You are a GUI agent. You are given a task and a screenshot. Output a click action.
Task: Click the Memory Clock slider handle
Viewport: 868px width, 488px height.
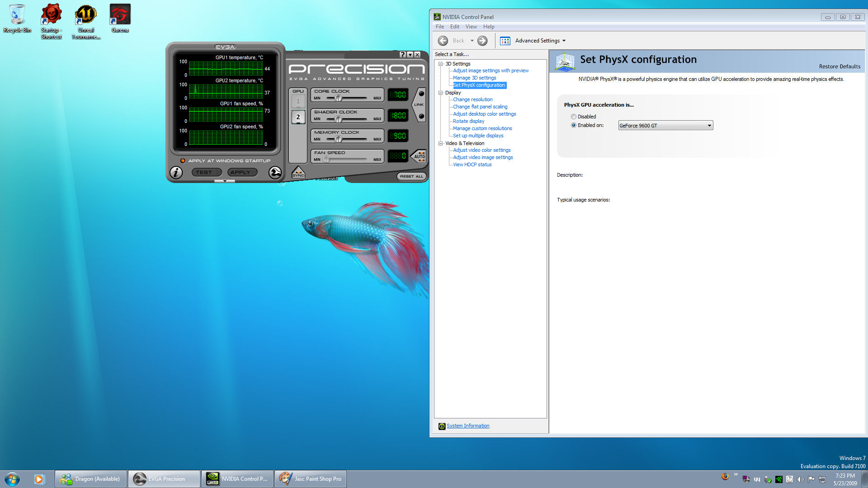pyautogui.click(x=338, y=139)
